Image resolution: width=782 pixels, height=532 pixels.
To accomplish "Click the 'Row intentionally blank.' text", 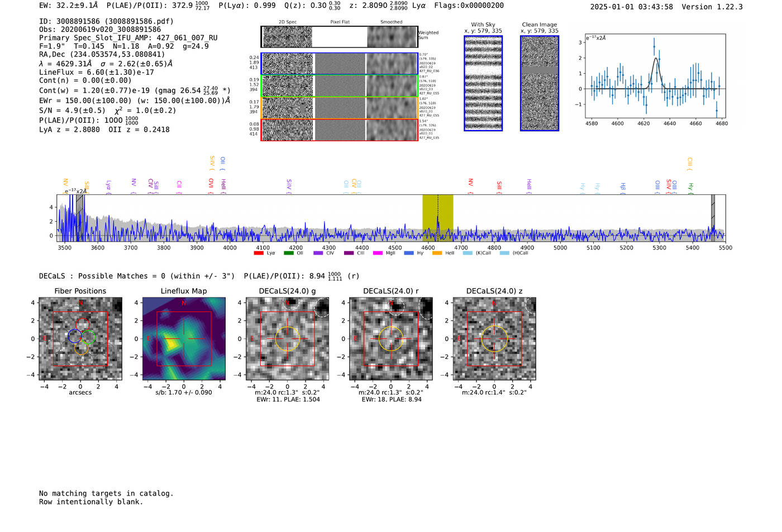I will tap(91, 502).
